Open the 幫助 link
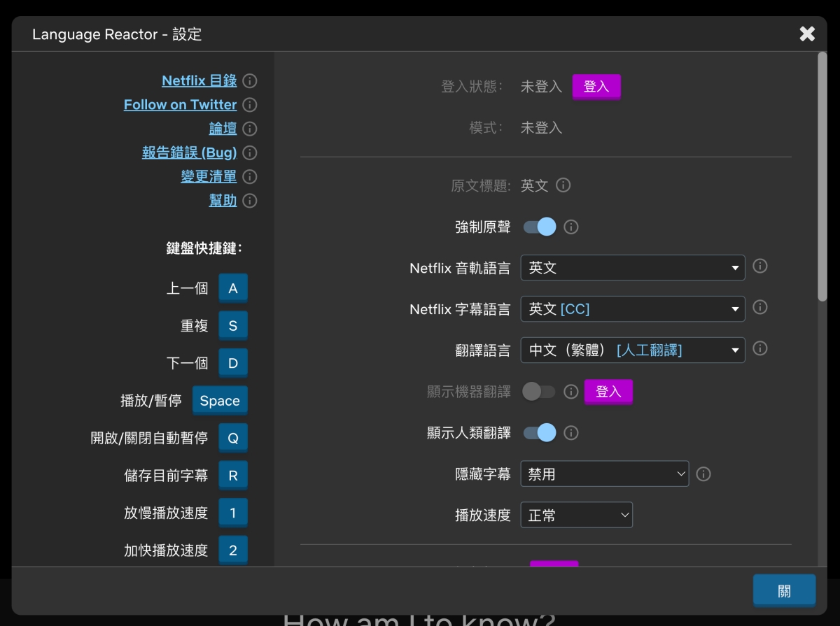This screenshot has width=840, height=626. (x=223, y=201)
